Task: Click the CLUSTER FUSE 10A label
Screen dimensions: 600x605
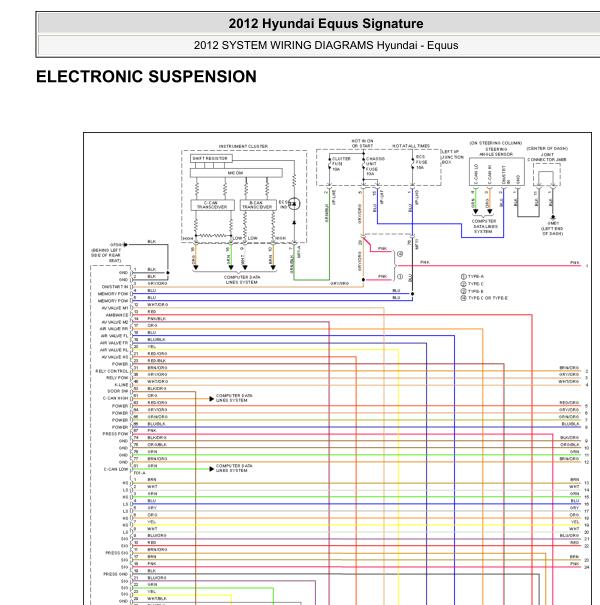Action: (x=341, y=164)
